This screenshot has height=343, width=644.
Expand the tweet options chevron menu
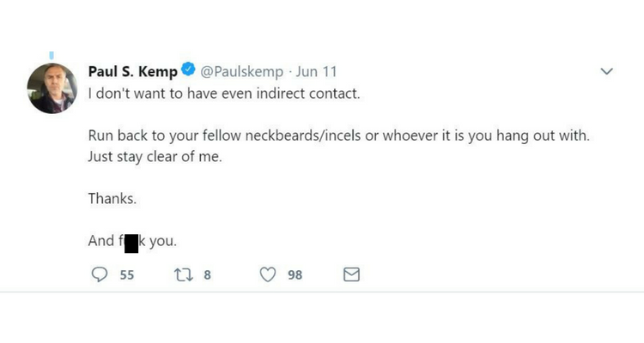coord(606,71)
